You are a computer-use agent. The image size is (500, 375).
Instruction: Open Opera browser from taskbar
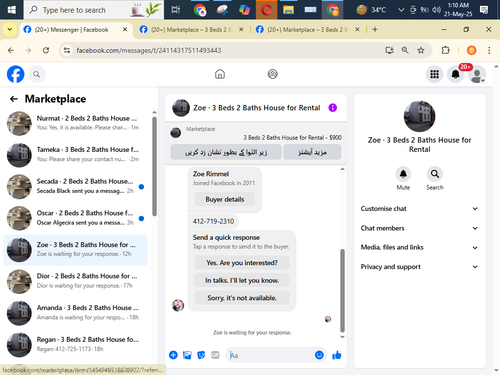[x=266, y=10]
